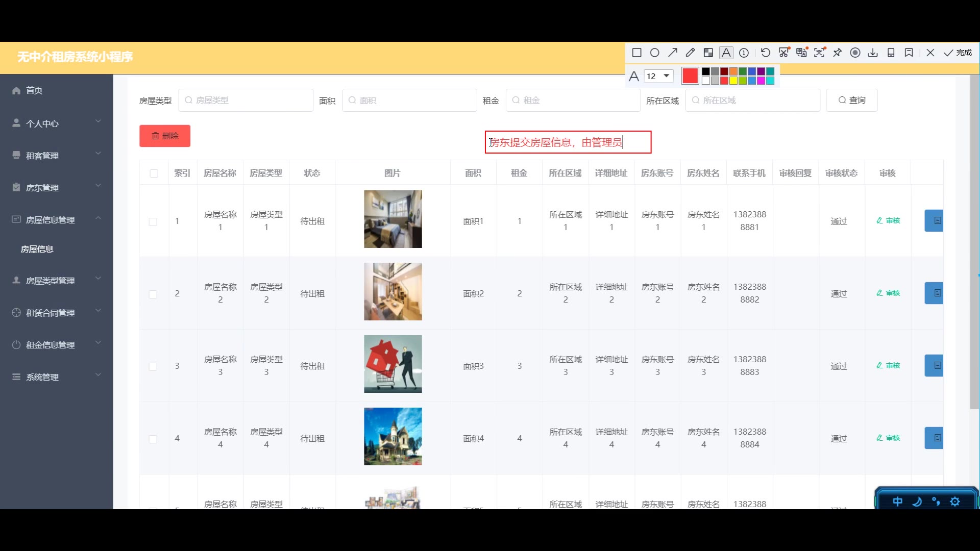Viewport: 980px width, 551px height.
Task: Click the 租金 search input field
Action: [573, 101]
